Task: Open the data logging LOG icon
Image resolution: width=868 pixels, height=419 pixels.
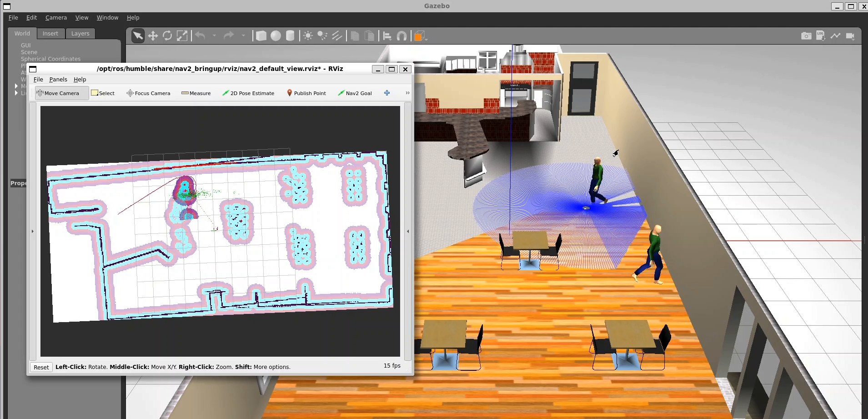Action: pyautogui.click(x=820, y=36)
